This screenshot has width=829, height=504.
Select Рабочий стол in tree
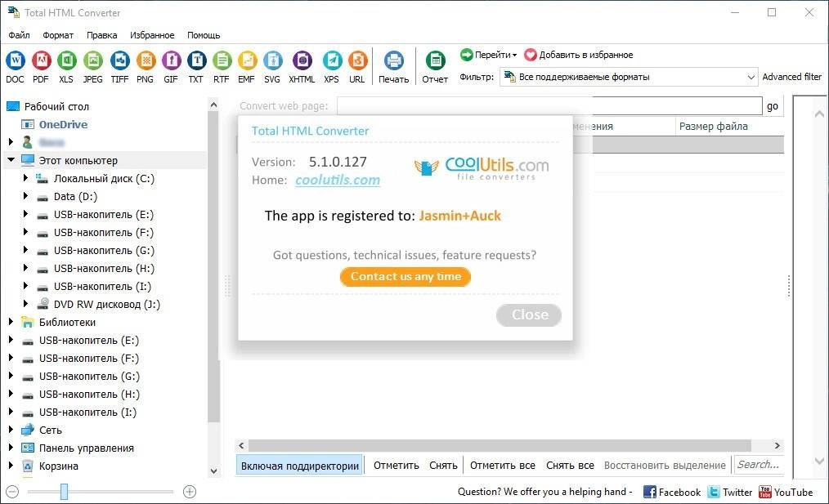(x=56, y=107)
